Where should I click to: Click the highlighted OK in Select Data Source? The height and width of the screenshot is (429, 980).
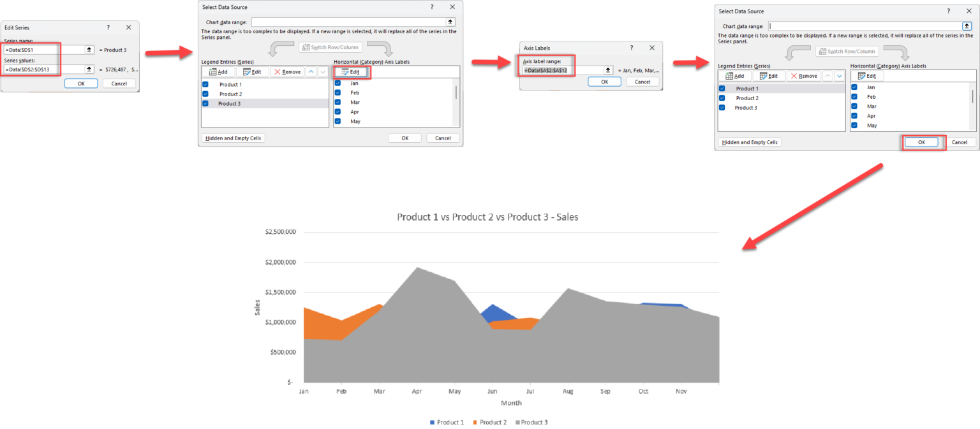click(923, 142)
